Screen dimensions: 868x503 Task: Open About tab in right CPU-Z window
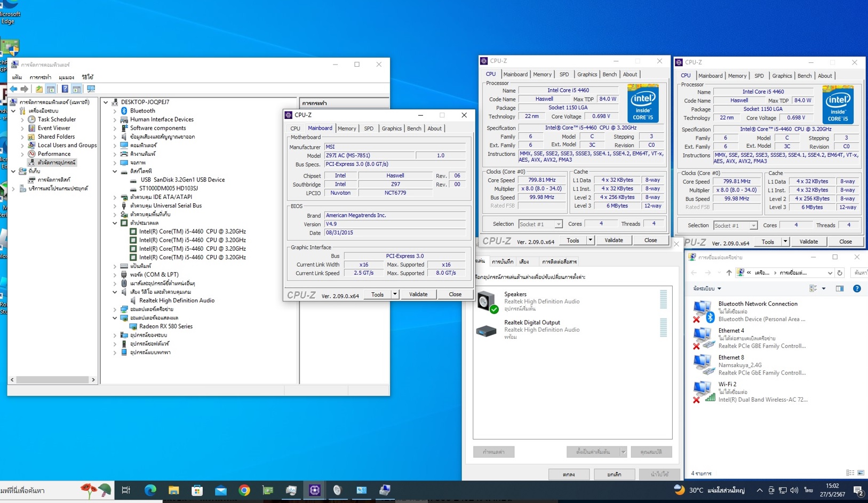click(825, 76)
